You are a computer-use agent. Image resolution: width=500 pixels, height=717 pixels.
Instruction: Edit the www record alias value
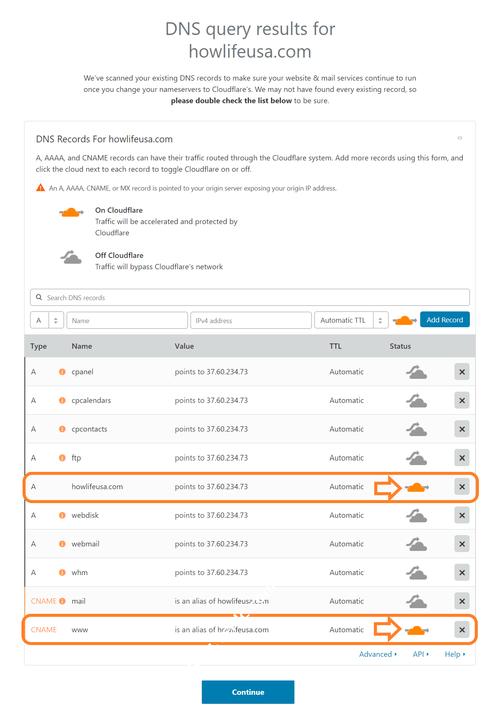coord(221,630)
